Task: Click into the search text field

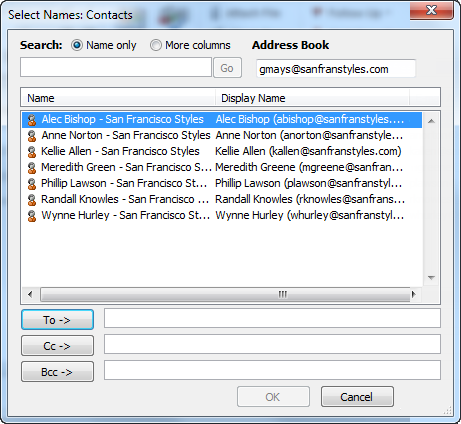Action: (x=116, y=67)
